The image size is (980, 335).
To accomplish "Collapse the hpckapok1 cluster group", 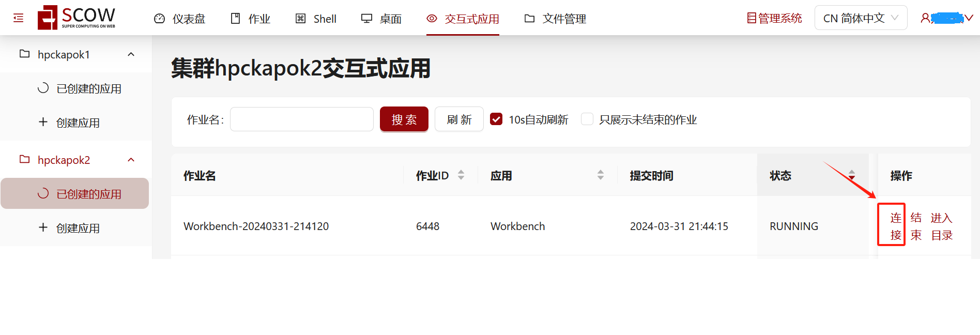I will tap(131, 54).
